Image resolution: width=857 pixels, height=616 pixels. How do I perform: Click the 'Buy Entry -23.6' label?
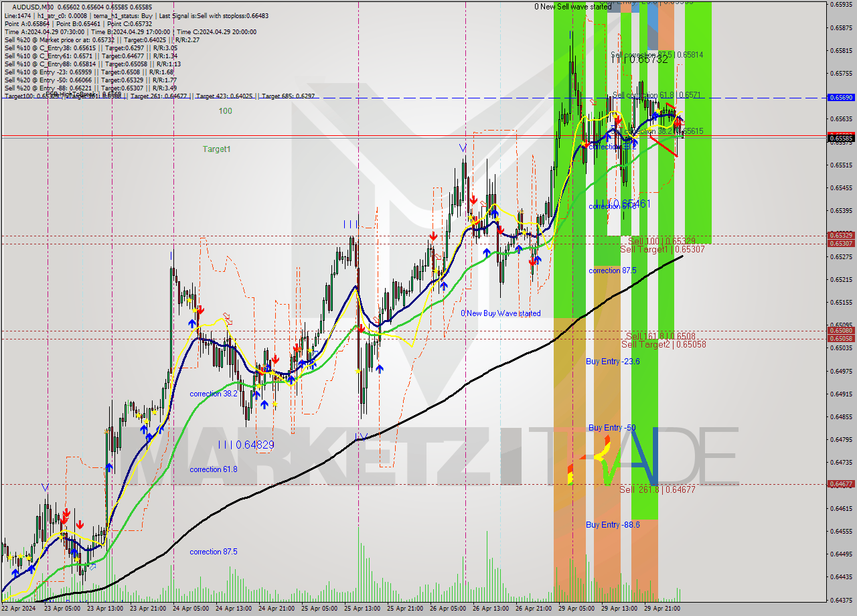click(613, 362)
